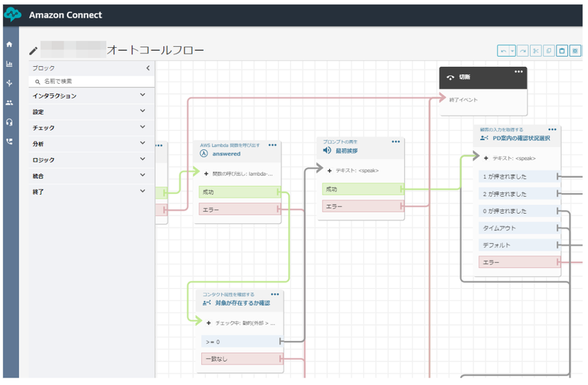The width and height of the screenshot is (588, 385).
Task: Click the paste clipboard toolbar button
Action: (x=562, y=51)
